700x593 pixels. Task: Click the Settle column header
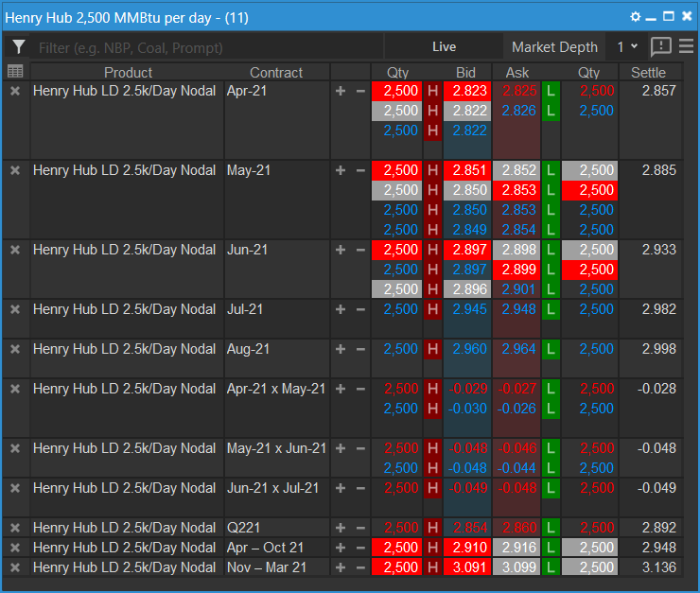648,72
